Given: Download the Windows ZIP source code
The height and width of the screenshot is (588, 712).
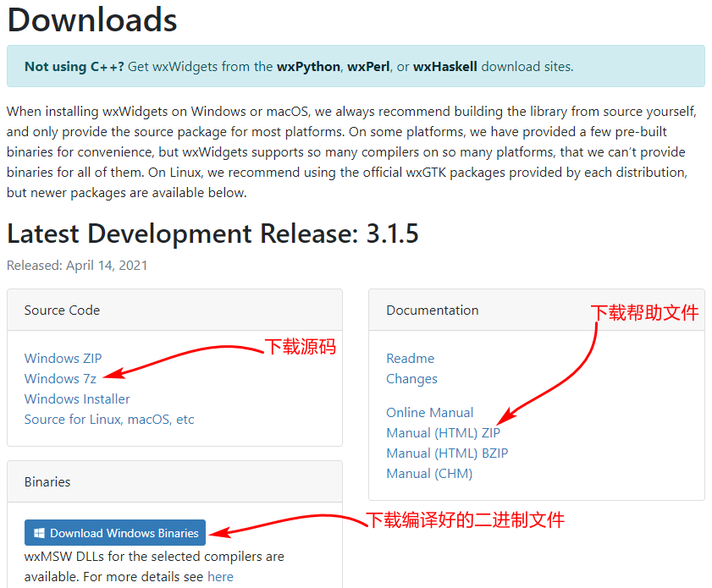Looking at the screenshot, I should coord(63,358).
